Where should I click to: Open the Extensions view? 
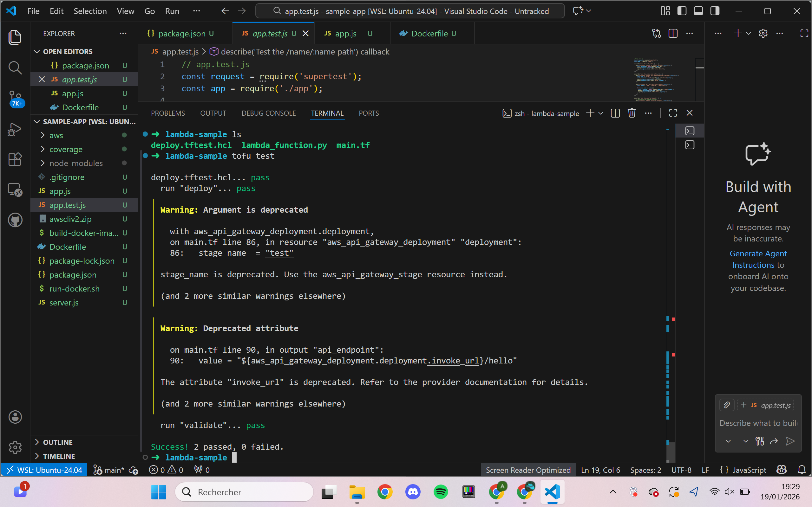(x=15, y=159)
